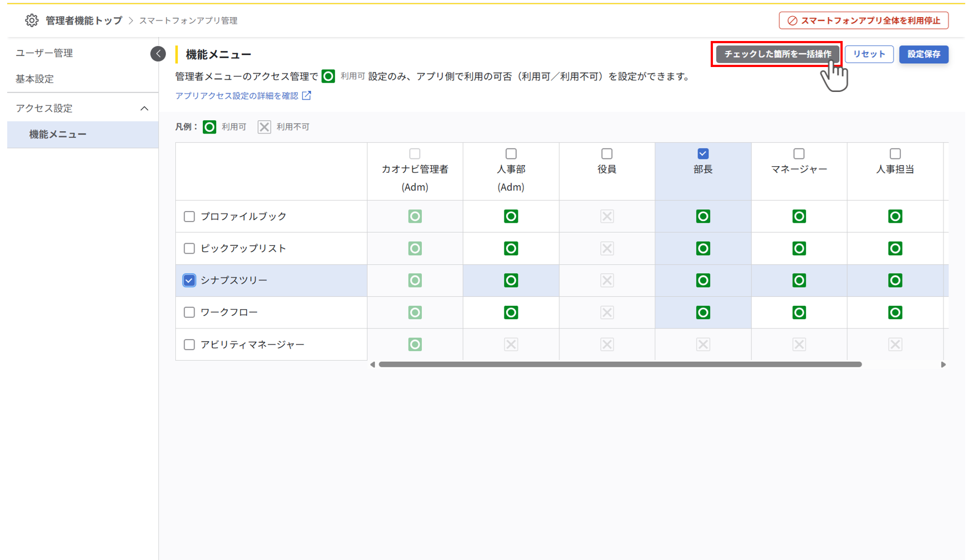Click the 利用不可 legend icon
Viewport: 969px width, 560px height.
pos(264,126)
